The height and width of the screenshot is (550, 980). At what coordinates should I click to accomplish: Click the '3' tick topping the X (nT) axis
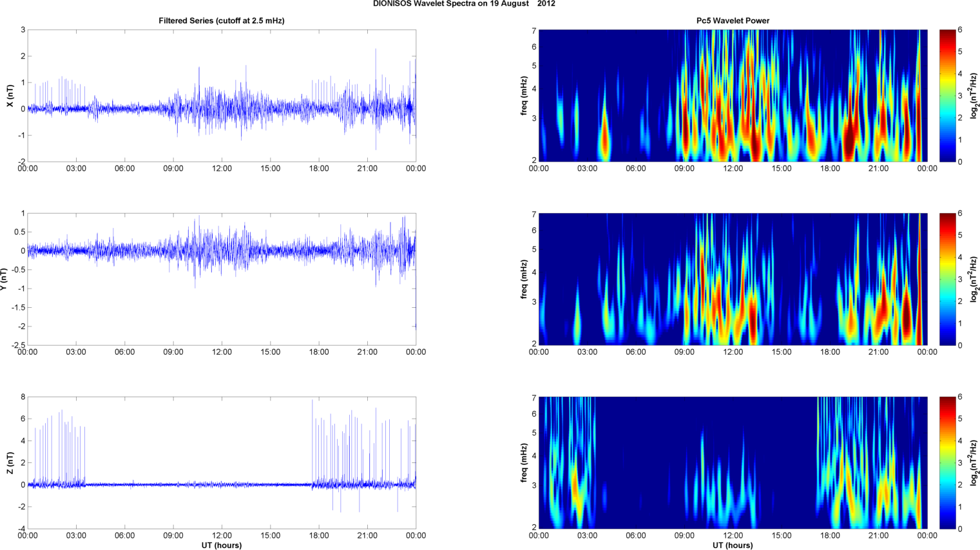[x=23, y=30]
